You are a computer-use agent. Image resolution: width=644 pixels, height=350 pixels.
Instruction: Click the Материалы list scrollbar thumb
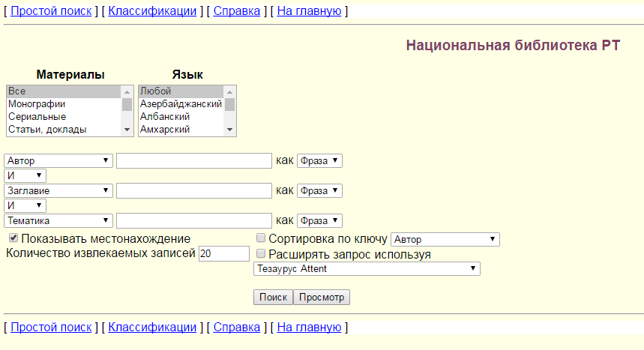(x=127, y=104)
